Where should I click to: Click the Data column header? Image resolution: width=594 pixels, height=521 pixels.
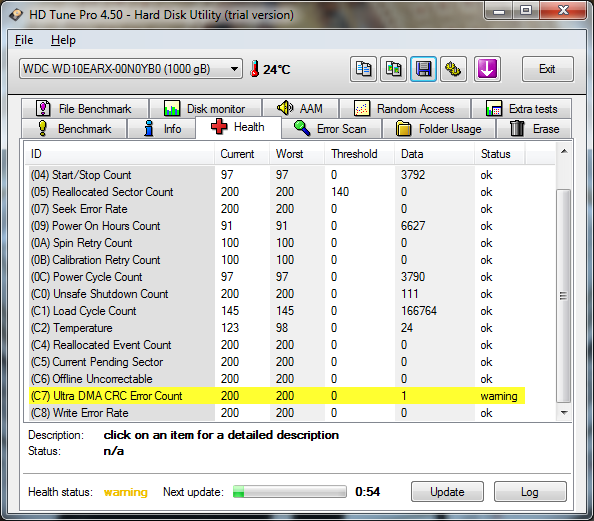point(435,154)
